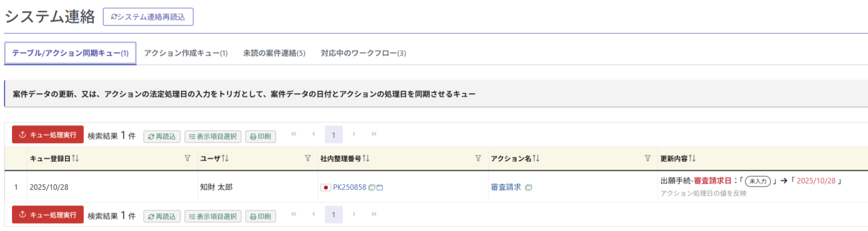The width and height of the screenshot is (868, 231).
Task: Open case link PK250858
Action: coord(349,187)
